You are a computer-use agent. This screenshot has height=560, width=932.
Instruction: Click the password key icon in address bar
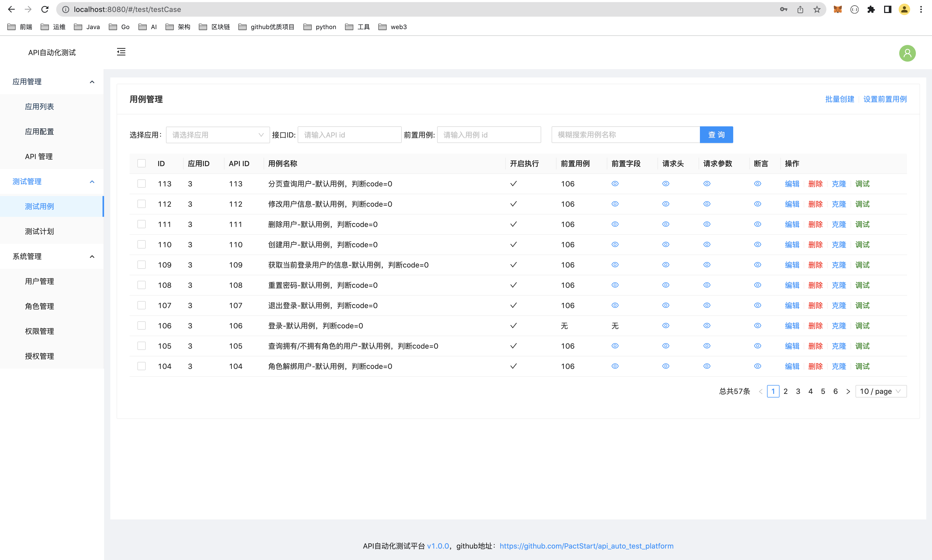pyautogui.click(x=784, y=9)
